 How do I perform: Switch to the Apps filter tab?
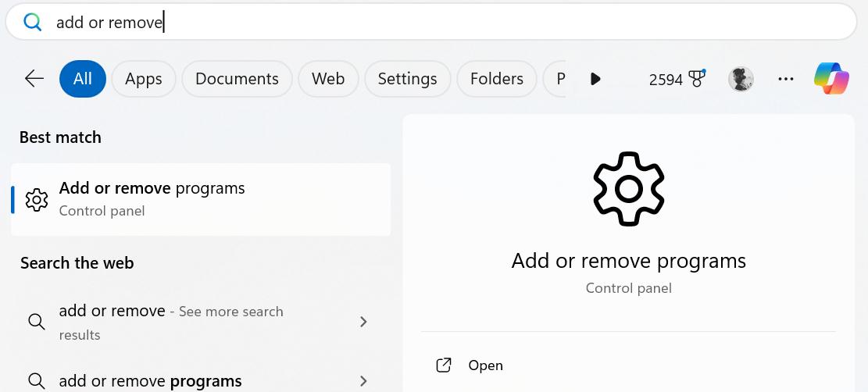tap(143, 79)
